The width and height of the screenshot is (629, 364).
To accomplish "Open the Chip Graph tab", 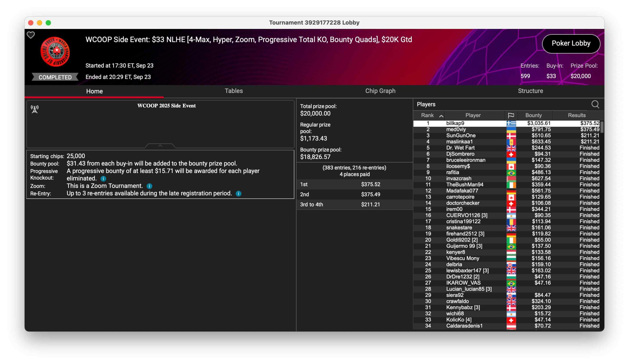I will pyautogui.click(x=380, y=91).
